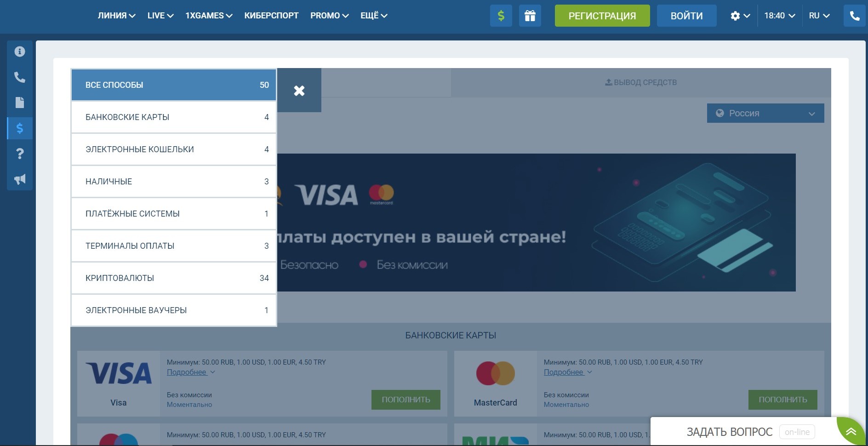868x446 pixels.
Task: Open the FAQ question mark icon
Action: (20, 154)
